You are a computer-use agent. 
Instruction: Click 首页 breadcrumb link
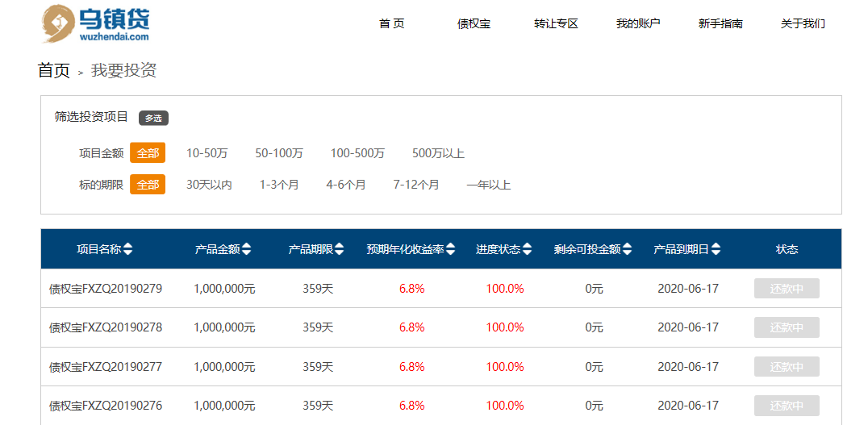click(x=54, y=71)
